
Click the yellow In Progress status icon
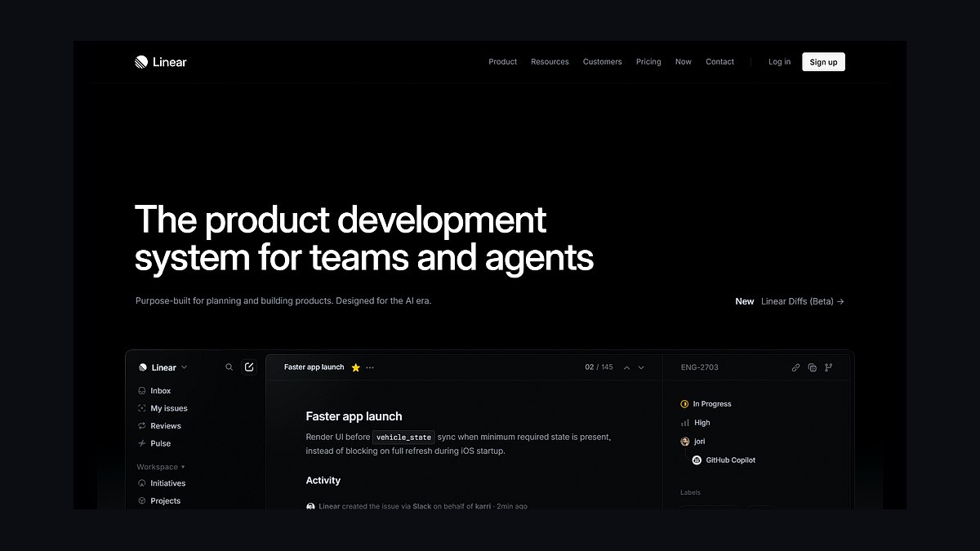(684, 404)
